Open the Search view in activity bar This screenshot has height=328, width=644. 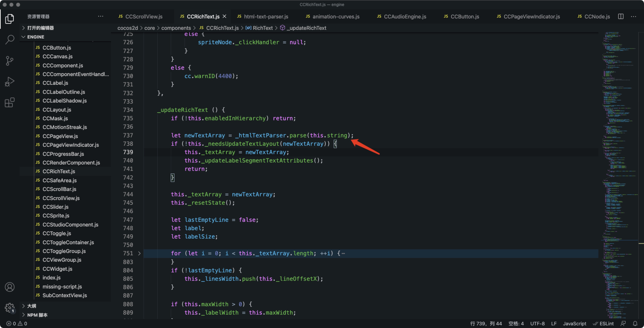10,40
